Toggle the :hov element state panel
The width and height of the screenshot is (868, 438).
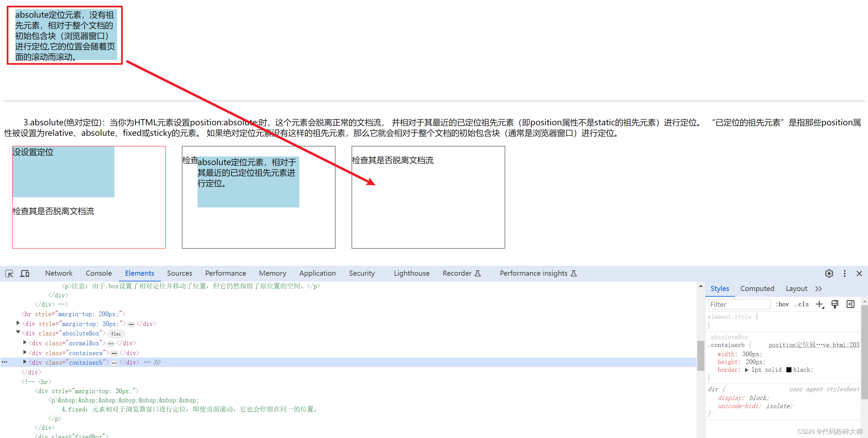pyautogui.click(x=782, y=305)
